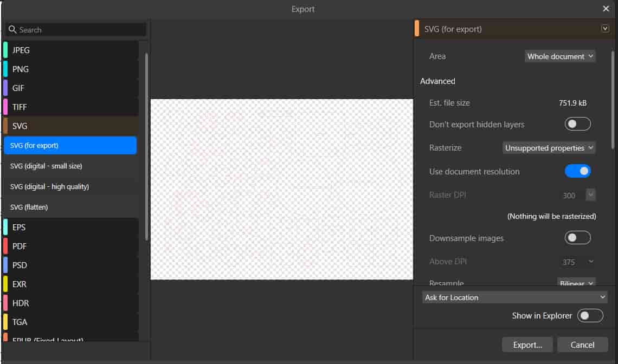618x364 pixels.
Task: Collapse the SVG format group
Action: (x=71, y=126)
